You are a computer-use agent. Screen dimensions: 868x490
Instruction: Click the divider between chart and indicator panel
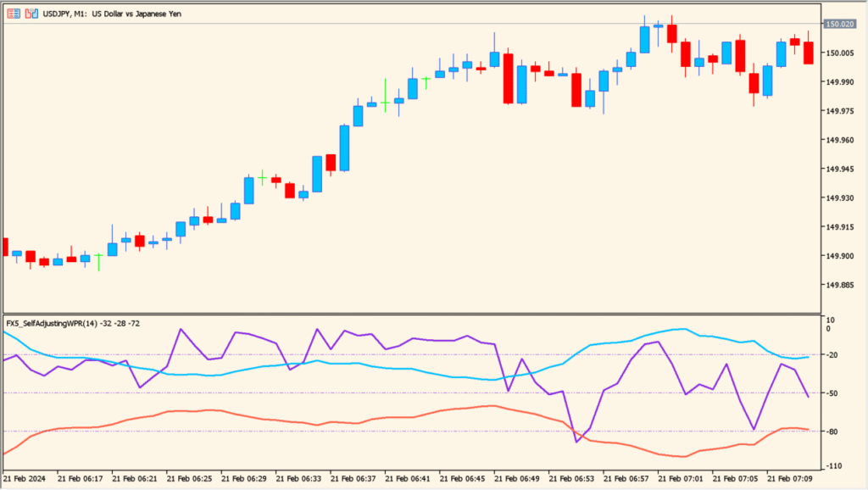click(424, 314)
